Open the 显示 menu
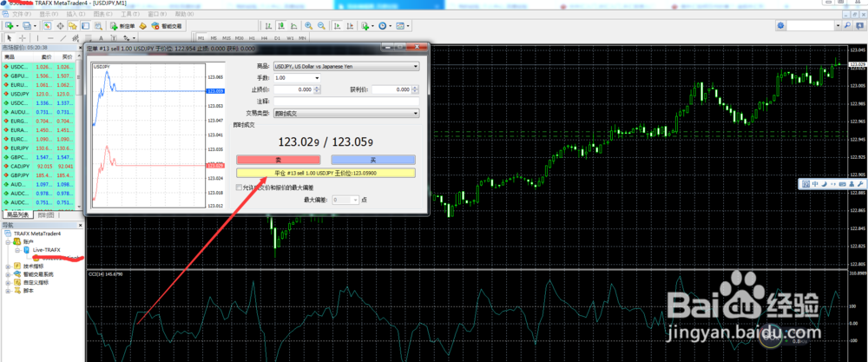 (49, 14)
